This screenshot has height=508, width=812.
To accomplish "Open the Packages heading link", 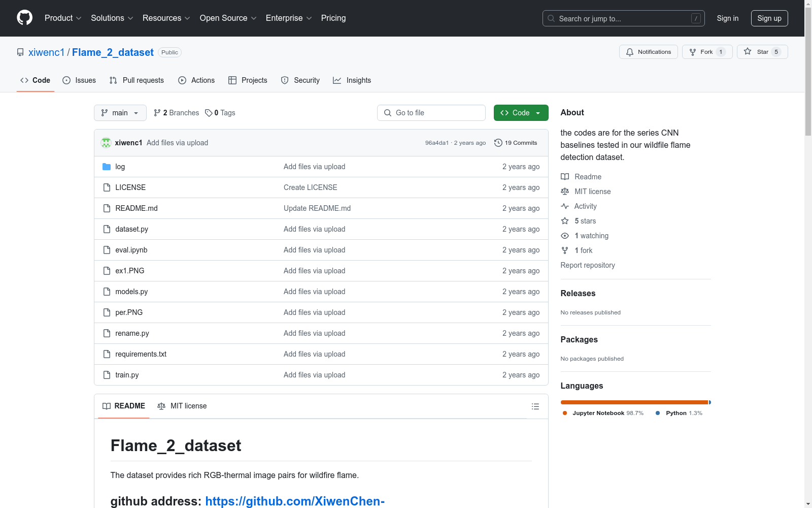I will pos(579,339).
